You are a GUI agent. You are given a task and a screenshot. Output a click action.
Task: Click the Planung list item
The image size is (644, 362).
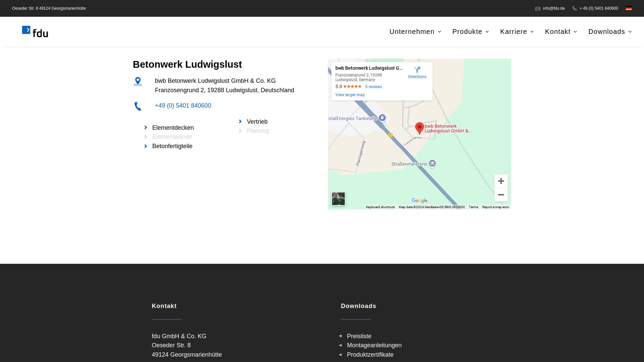pos(257,131)
